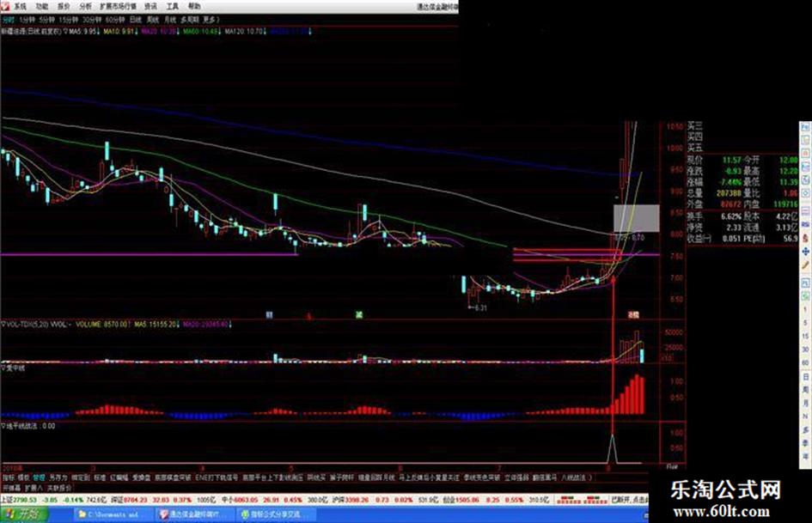This screenshot has width=812, height=523.
Task: Open the 分析 menu
Action: 85,6
